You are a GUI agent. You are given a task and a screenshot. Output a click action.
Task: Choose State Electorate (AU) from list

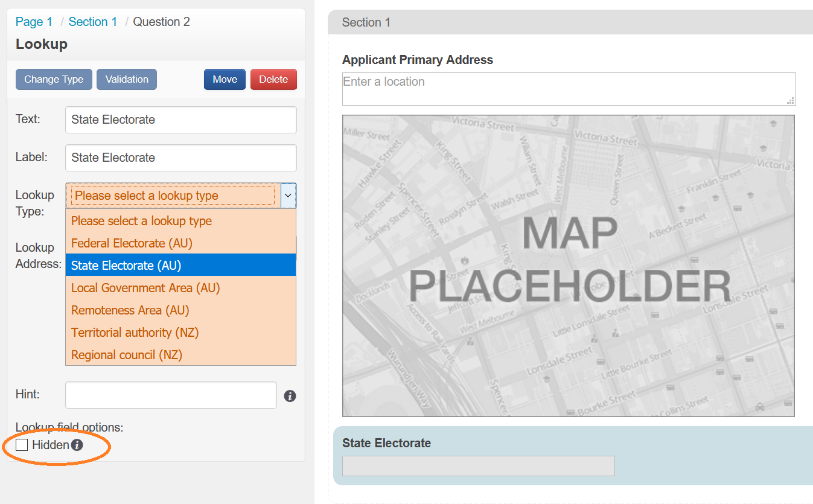pos(126,266)
